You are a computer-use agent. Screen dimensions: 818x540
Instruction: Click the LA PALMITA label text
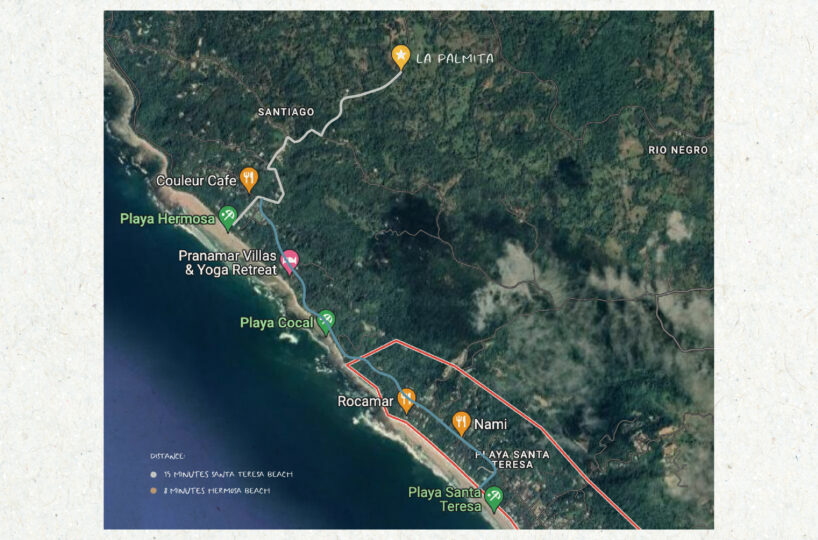(454, 58)
